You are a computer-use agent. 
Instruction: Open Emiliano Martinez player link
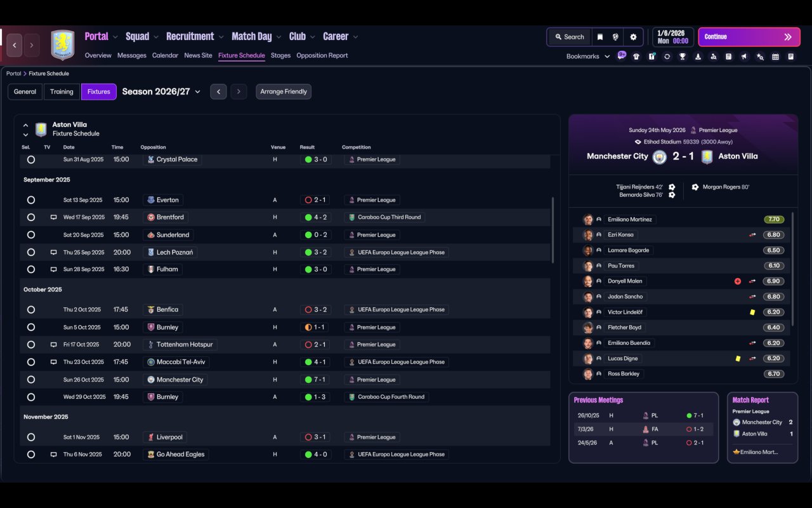tap(630, 220)
